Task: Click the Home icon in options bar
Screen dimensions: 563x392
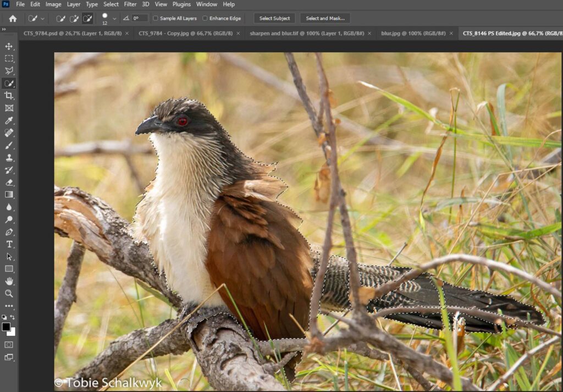Action: click(x=13, y=18)
